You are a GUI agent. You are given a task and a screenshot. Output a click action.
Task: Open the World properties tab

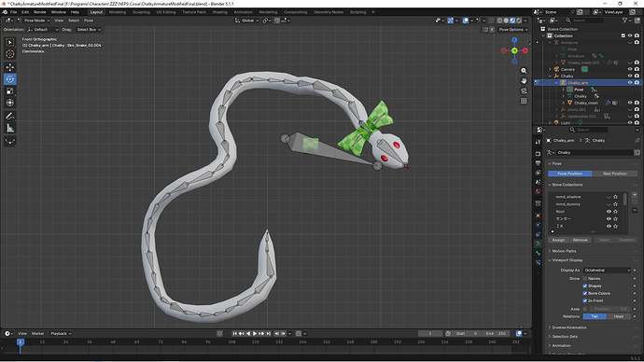[538, 191]
